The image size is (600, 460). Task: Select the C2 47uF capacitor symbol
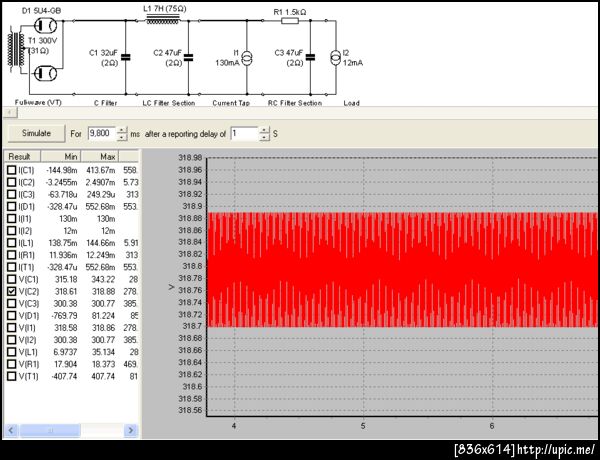pyautogui.click(x=188, y=57)
